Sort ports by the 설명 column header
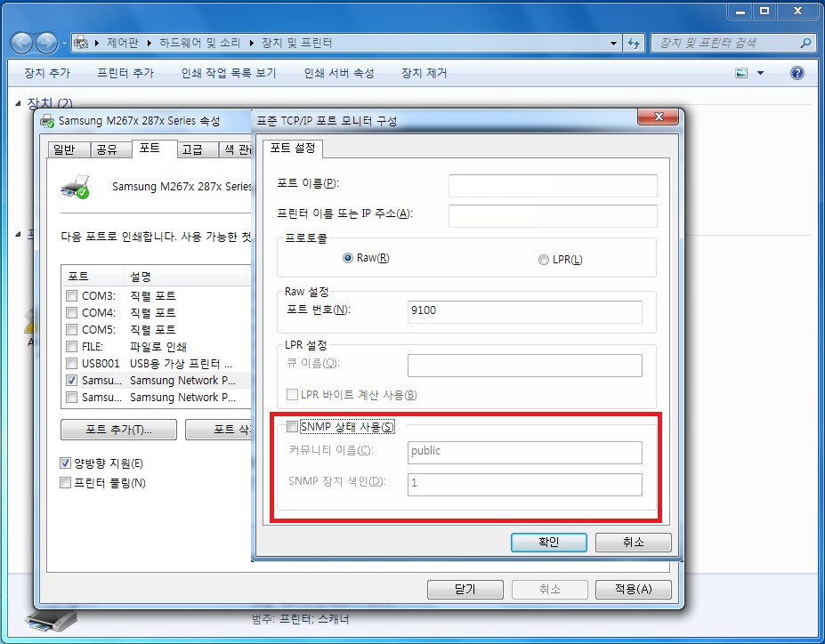The height and width of the screenshot is (644, 825). pos(186,277)
